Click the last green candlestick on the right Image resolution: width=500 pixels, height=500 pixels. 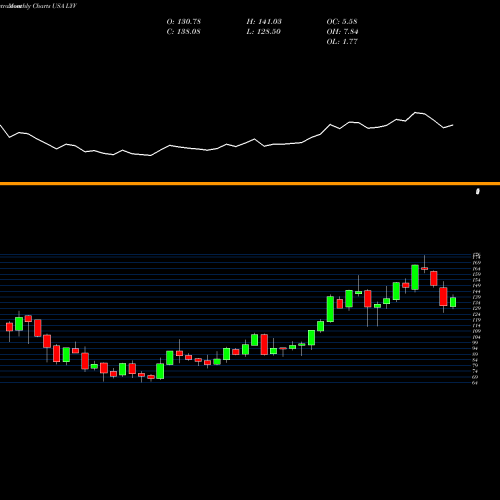[x=453, y=302]
